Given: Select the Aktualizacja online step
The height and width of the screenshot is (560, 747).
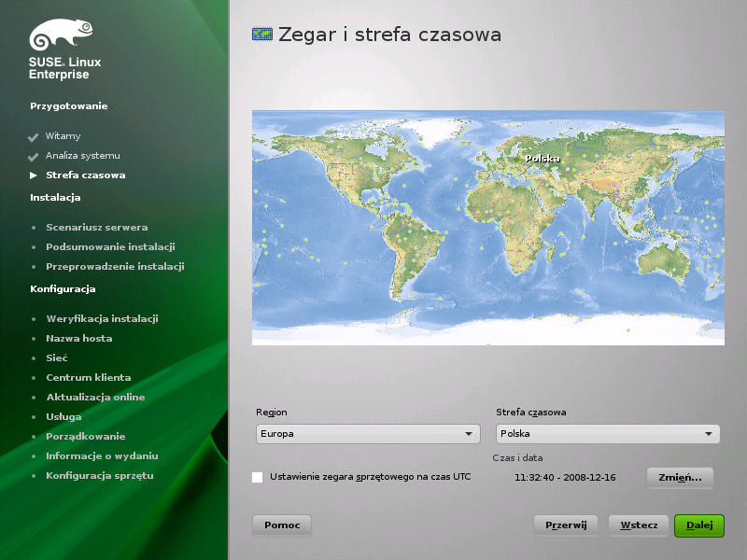Looking at the screenshot, I should point(96,398).
